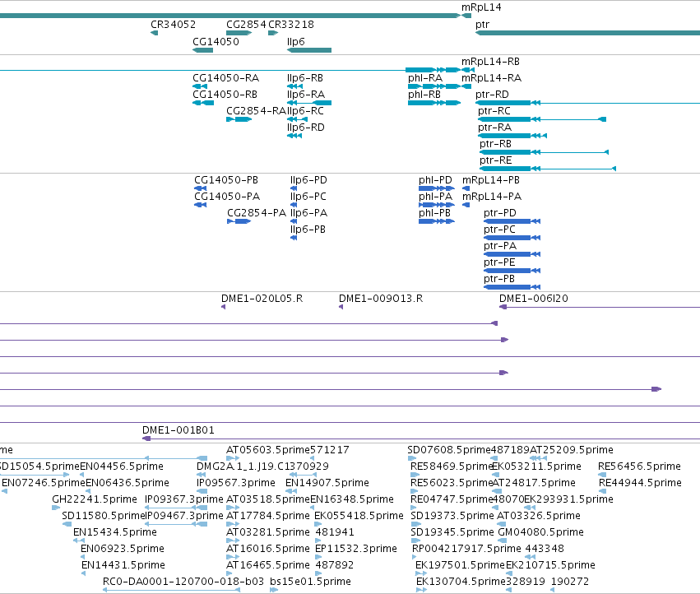Open the Ilp6-RD transcript label
The height and width of the screenshot is (594, 700).
pyautogui.click(x=306, y=128)
